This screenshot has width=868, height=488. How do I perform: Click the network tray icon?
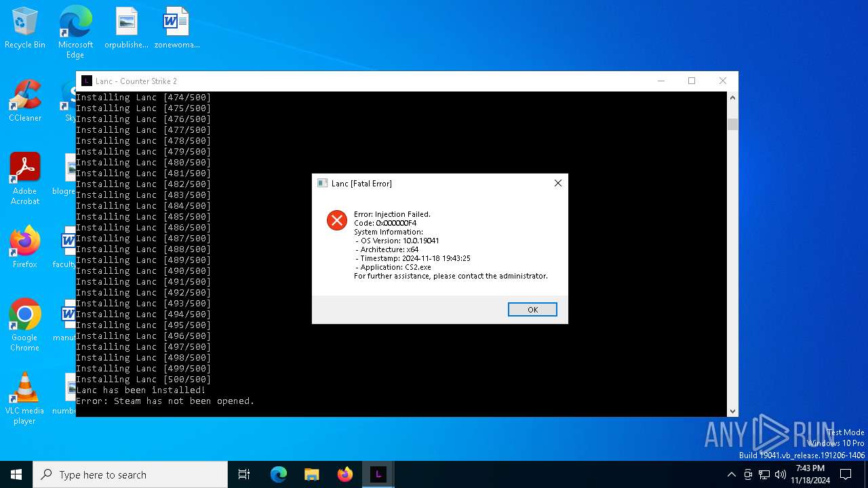click(x=764, y=474)
